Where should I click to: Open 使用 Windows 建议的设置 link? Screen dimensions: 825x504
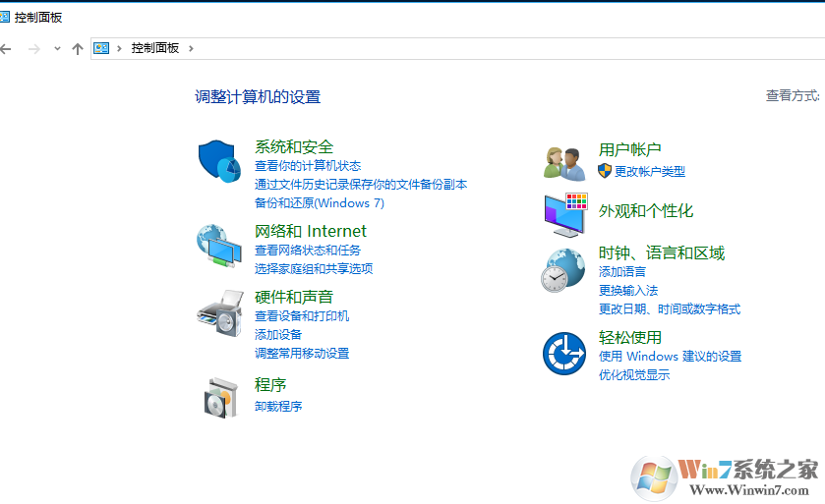coord(670,357)
